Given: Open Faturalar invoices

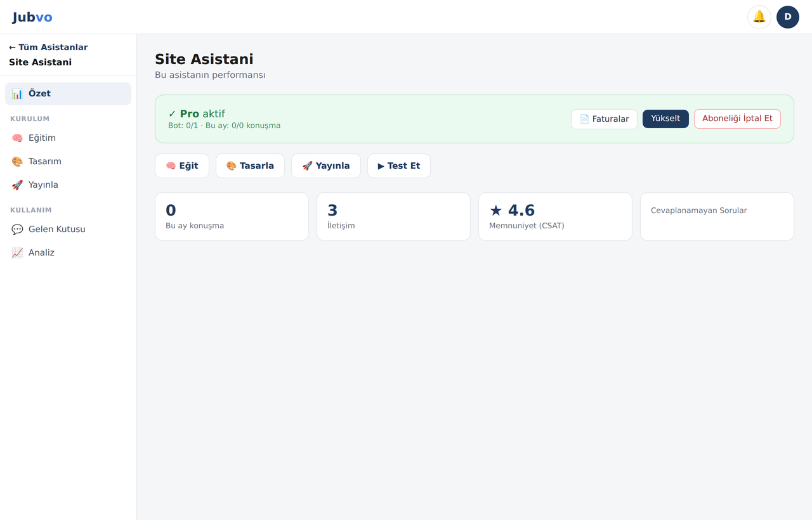Looking at the screenshot, I should (604, 119).
